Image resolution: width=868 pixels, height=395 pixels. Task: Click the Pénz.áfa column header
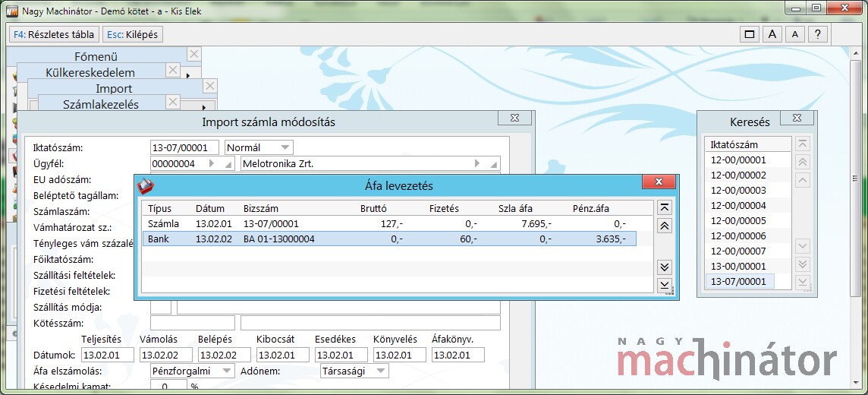[592, 208]
